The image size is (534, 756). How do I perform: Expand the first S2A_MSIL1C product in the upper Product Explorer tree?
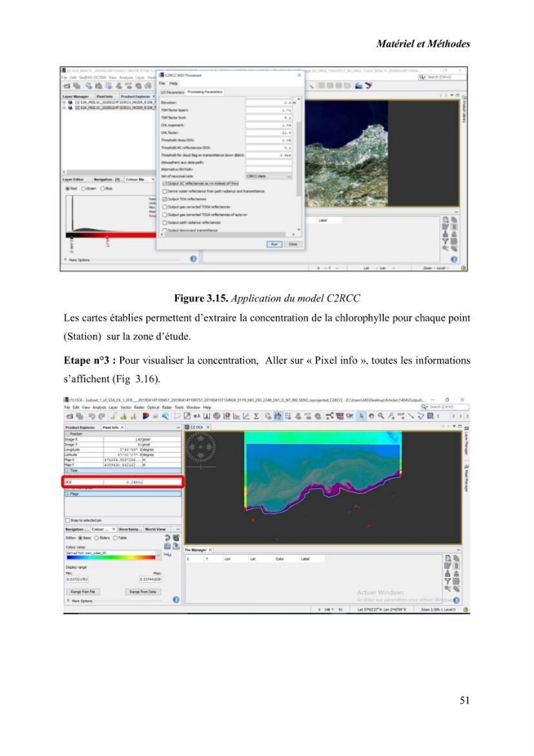(64, 103)
